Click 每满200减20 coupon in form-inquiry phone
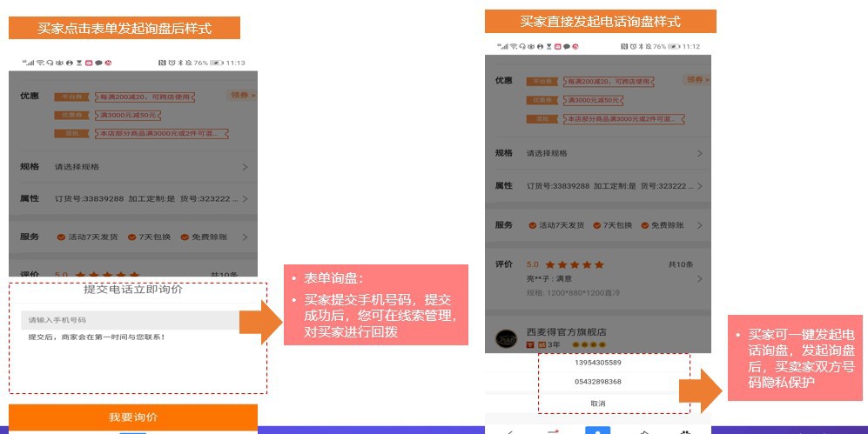 pyautogui.click(x=145, y=97)
